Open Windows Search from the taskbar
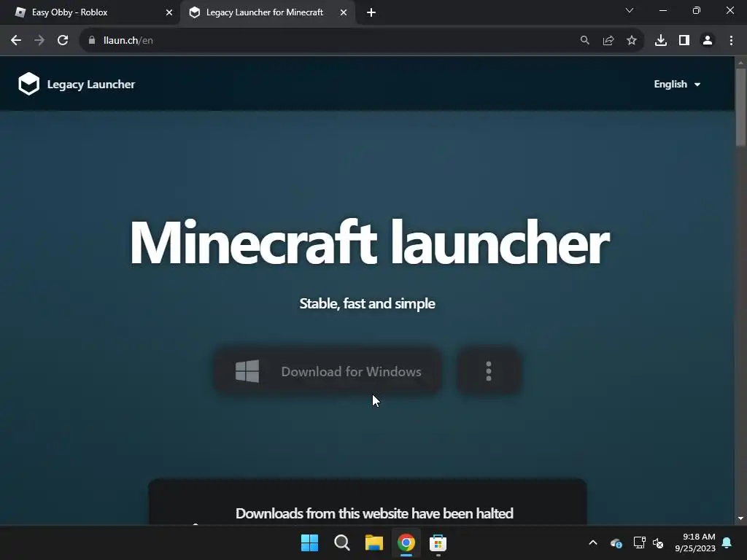747x560 pixels. pos(341,542)
